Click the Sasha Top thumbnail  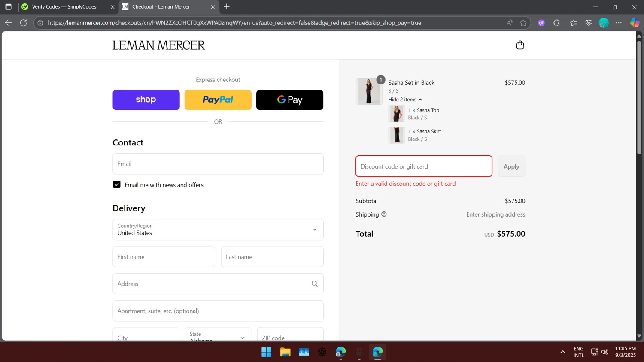click(397, 114)
